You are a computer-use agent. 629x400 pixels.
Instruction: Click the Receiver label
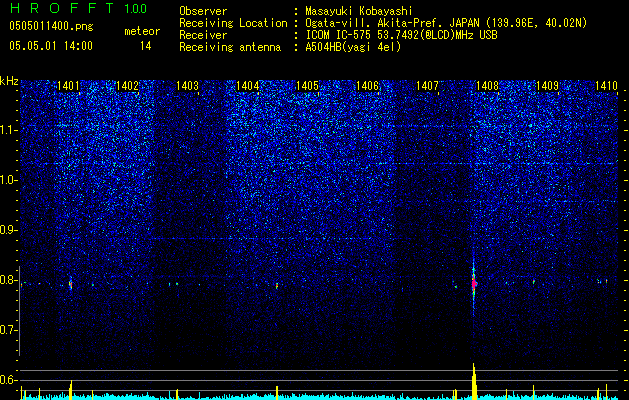coord(203,35)
